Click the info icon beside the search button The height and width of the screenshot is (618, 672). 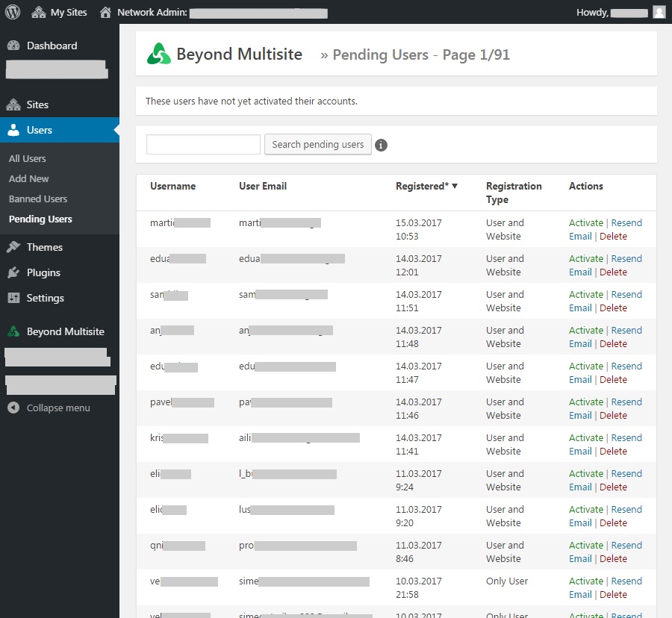pos(382,145)
